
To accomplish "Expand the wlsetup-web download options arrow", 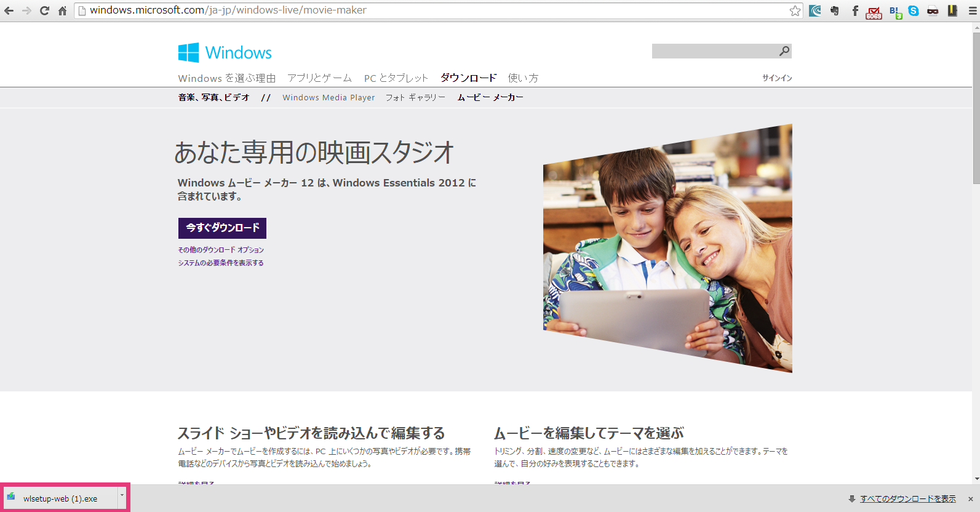I will tap(122, 496).
